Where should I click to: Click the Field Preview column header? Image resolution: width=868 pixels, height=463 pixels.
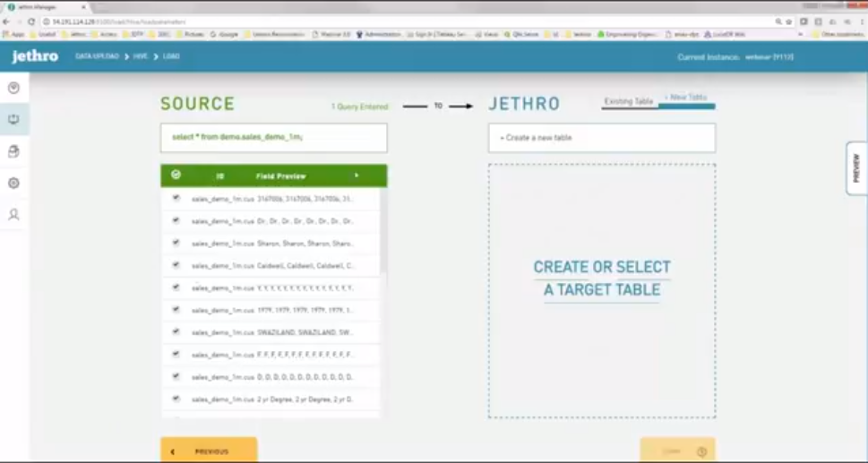(x=280, y=176)
